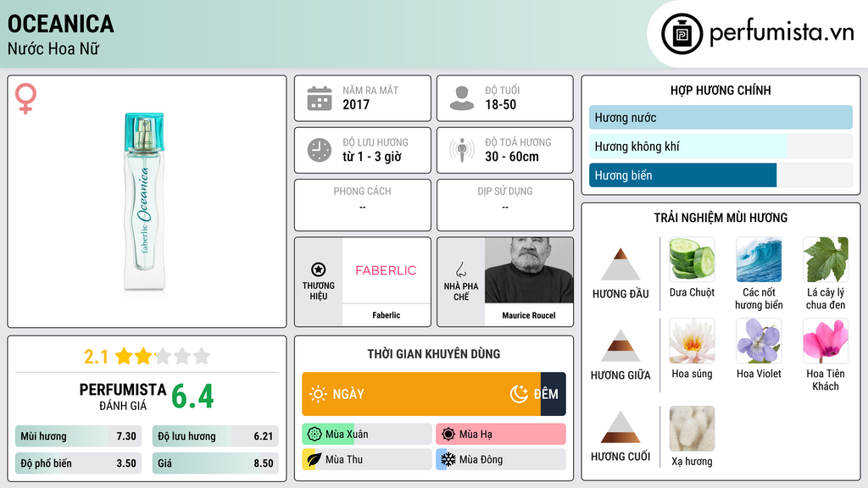Click the calendar icon beside launch year 2017
The width and height of the screenshot is (868, 488).
click(320, 98)
